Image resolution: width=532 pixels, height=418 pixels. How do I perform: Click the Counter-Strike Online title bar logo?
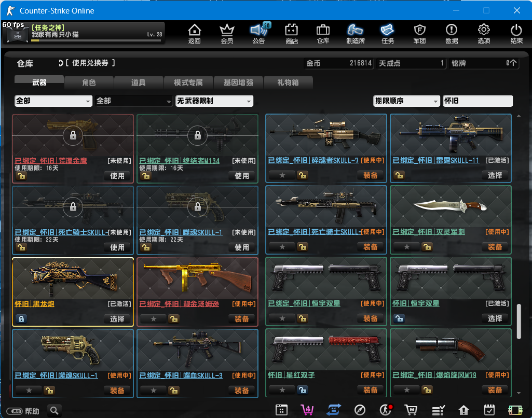tap(11, 10)
